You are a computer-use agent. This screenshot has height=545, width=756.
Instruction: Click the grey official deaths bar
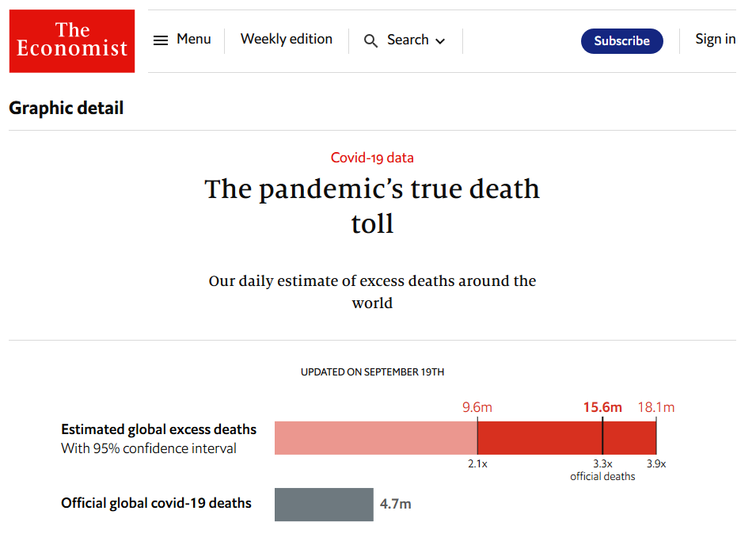click(324, 505)
